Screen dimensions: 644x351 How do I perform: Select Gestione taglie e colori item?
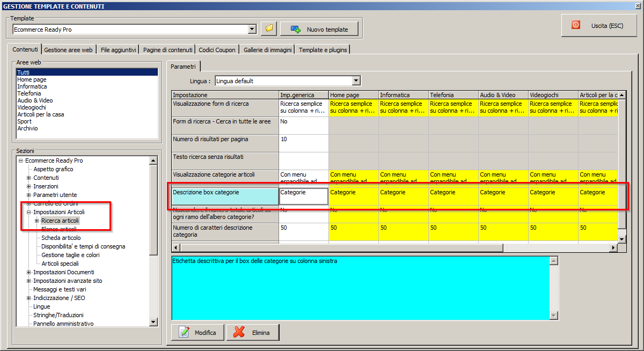pyautogui.click(x=70, y=255)
